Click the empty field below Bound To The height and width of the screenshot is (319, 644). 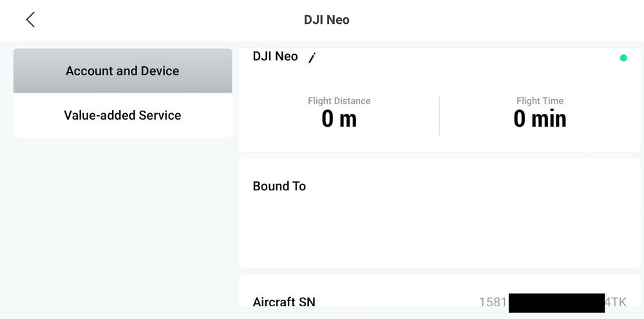click(x=439, y=240)
